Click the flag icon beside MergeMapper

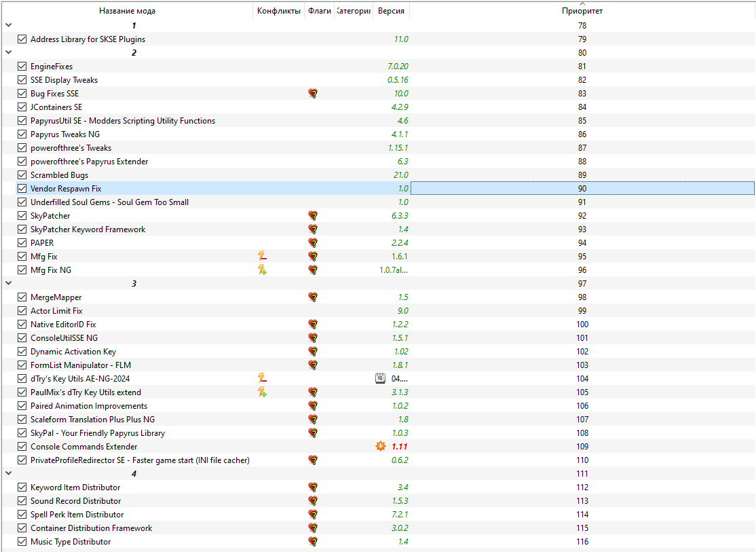click(313, 297)
